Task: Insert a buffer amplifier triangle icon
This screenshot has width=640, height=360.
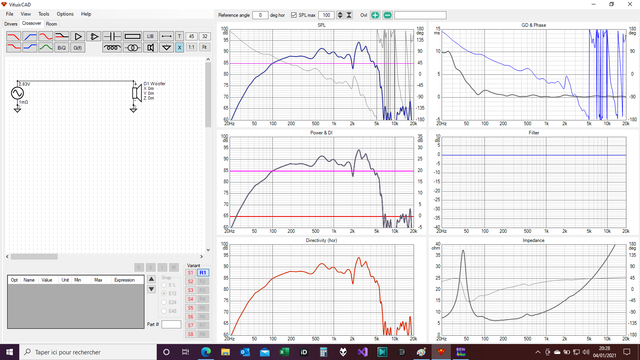Action: pos(78,36)
